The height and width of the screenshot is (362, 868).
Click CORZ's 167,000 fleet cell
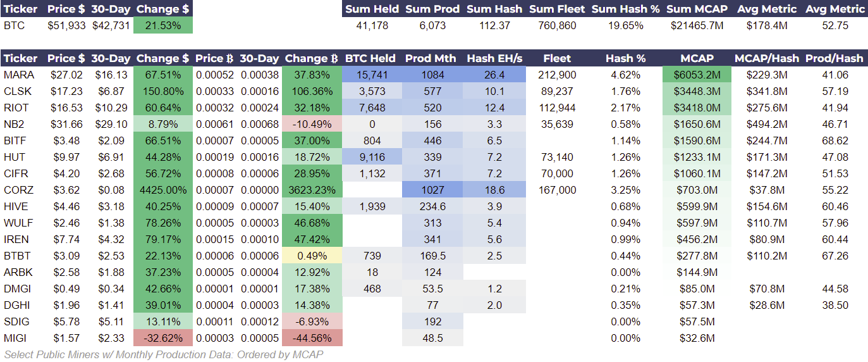(557, 190)
